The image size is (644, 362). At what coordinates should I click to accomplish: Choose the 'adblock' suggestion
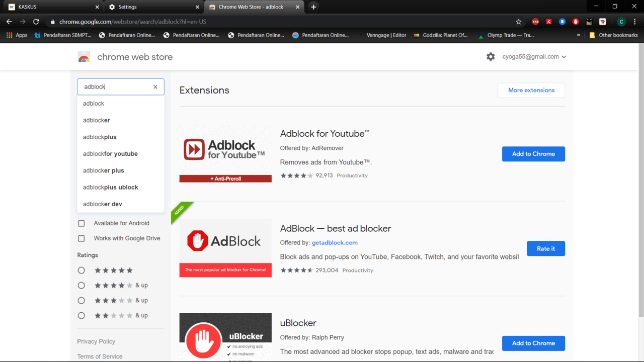coord(121,104)
